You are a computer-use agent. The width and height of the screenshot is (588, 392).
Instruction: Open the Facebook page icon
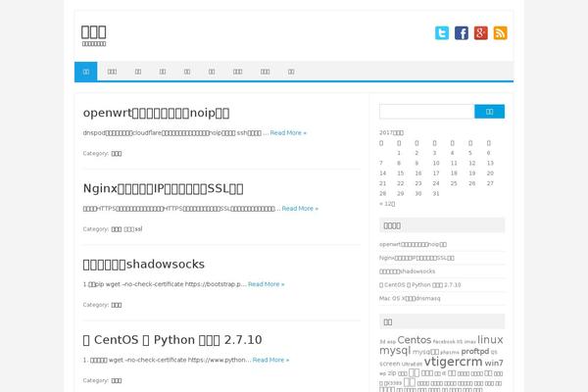pyautogui.click(x=462, y=33)
